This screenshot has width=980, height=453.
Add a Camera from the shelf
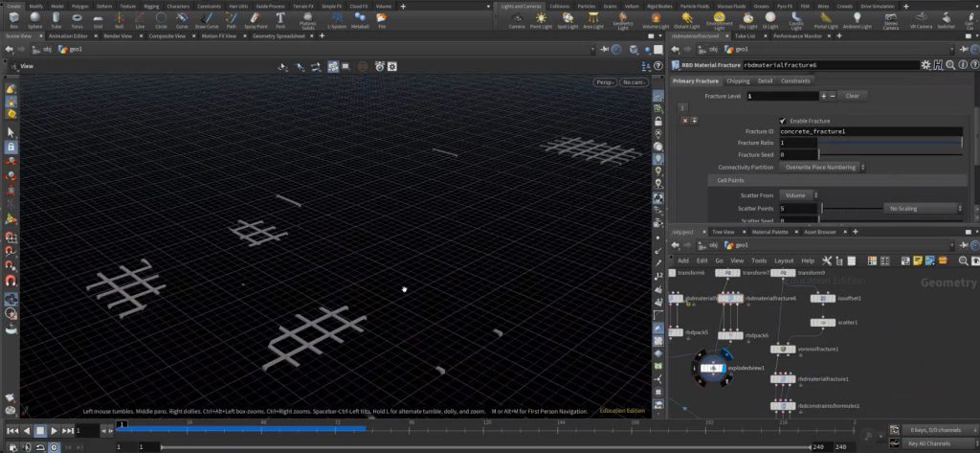(x=517, y=20)
